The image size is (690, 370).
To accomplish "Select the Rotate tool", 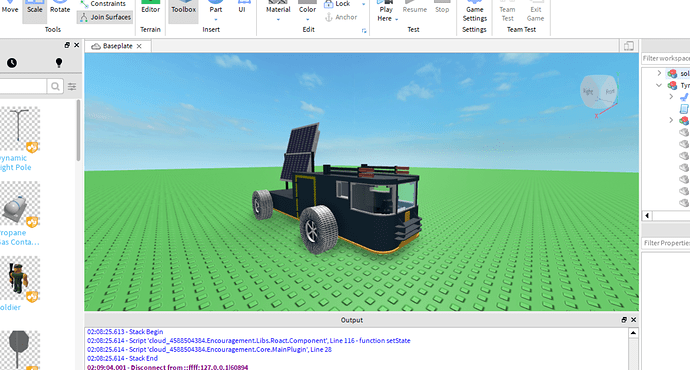I will pyautogui.click(x=60, y=9).
